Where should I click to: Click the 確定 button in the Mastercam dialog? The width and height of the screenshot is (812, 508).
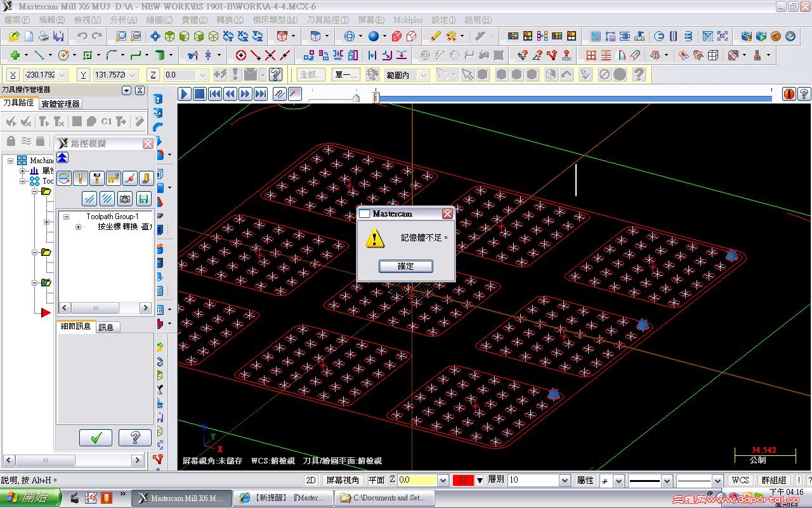pyautogui.click(x=406, y=266)
